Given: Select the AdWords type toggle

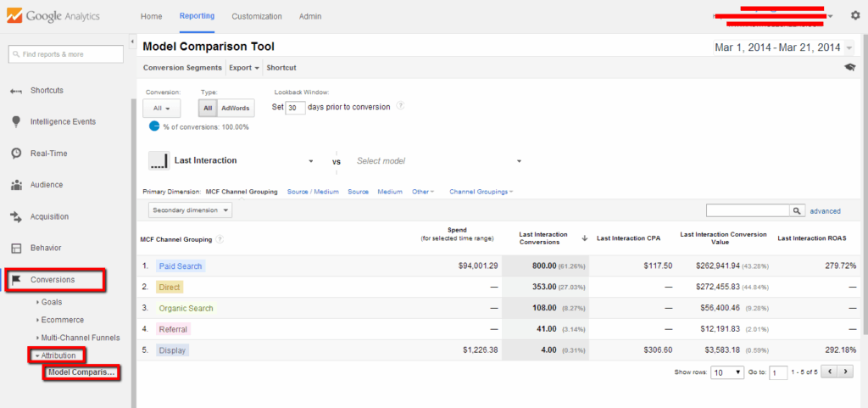Looking at the screenshot, I should [x=236, y=109].
